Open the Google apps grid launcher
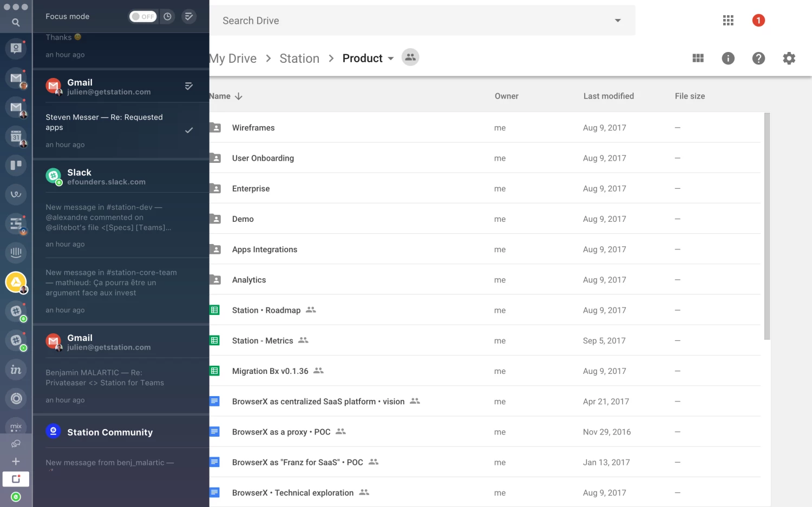The image size is (812, 507). pos(728,21)
